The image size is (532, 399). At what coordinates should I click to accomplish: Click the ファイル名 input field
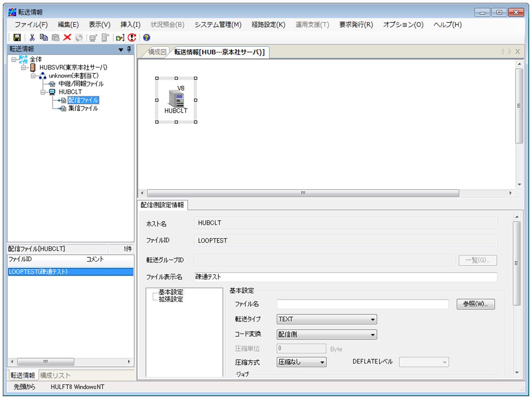363,304
